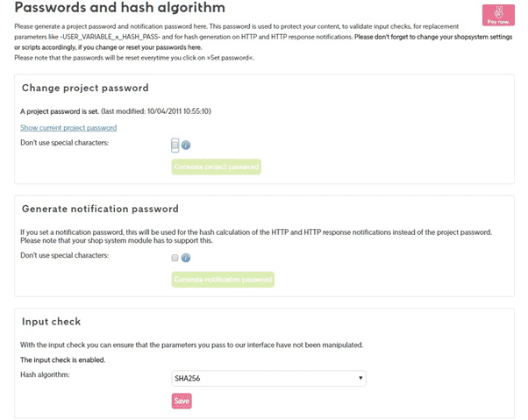This screenshot has height=420, width=528.
Task: Click the special characters label under Change project password
Action: point(64,142)
